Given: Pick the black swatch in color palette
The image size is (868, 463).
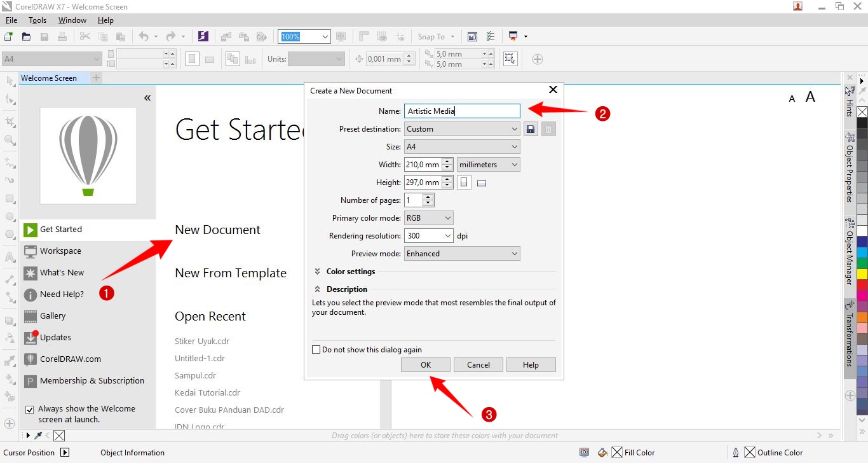Looking at the screenshot, I should [862, 123].
